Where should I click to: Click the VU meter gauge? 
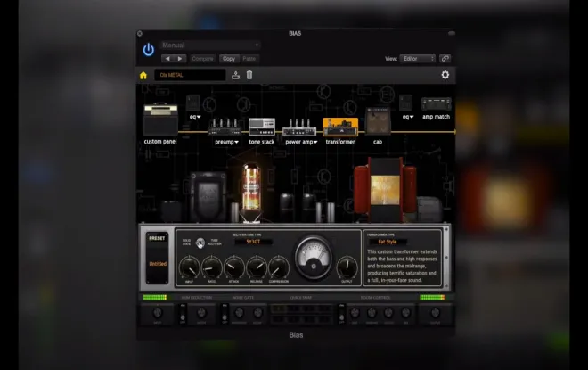tap(314, 258)
